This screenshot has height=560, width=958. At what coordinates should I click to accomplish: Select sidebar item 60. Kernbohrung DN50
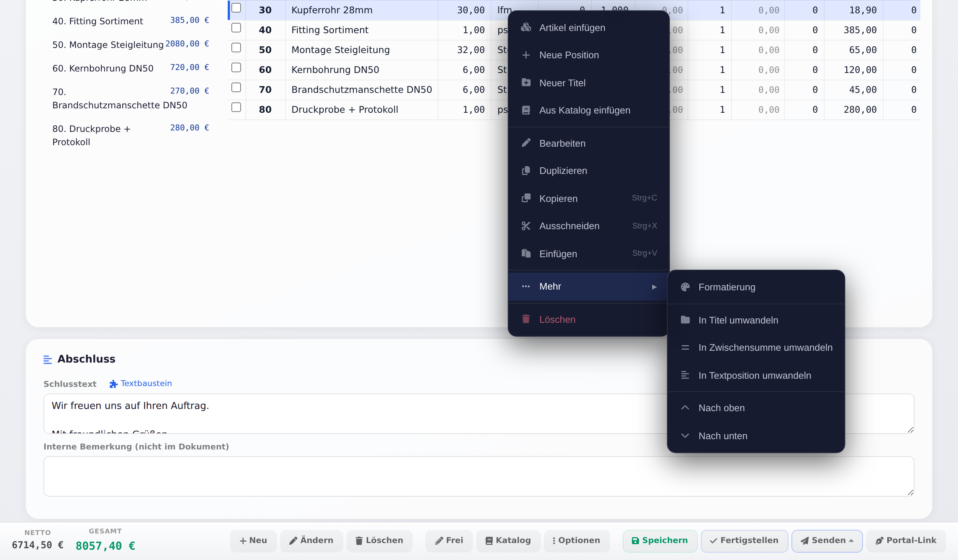pos(130,68)
